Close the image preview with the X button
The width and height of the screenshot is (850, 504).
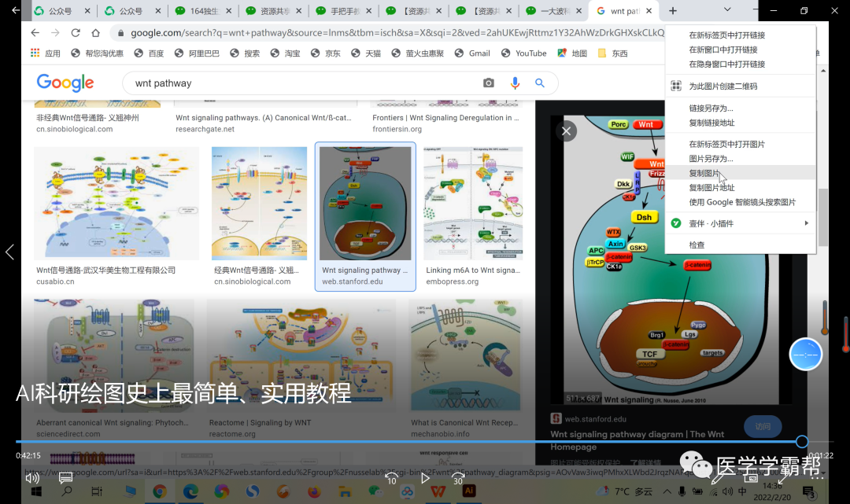pyautogui.click(x=566, y=131)
